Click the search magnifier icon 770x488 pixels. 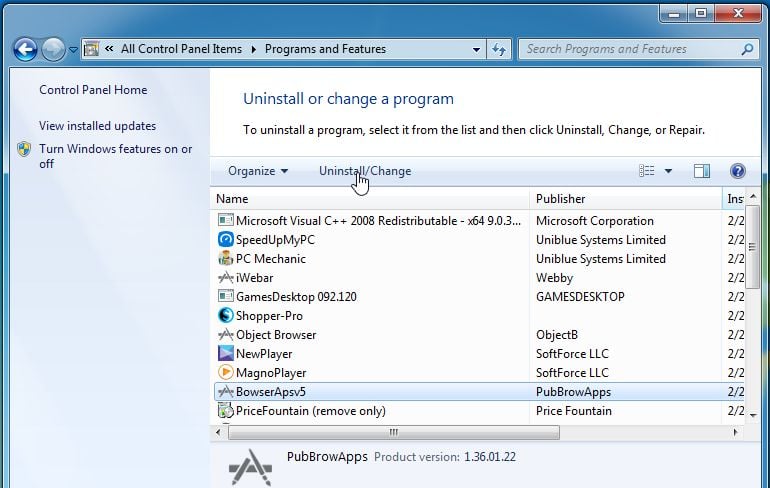tap(747, 49)
